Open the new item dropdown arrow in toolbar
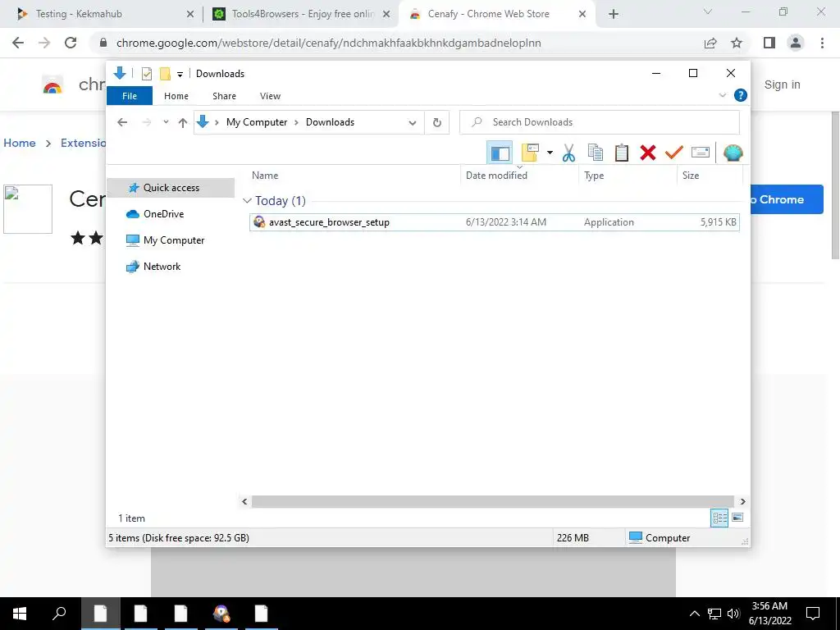This screenshot has height=630, width=840. pos(550,153)
